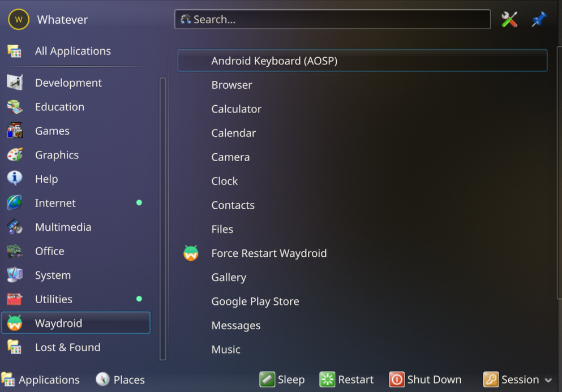The image size is (562, 392).
Task: Open the System category label
Action: (x=53, y=275)
